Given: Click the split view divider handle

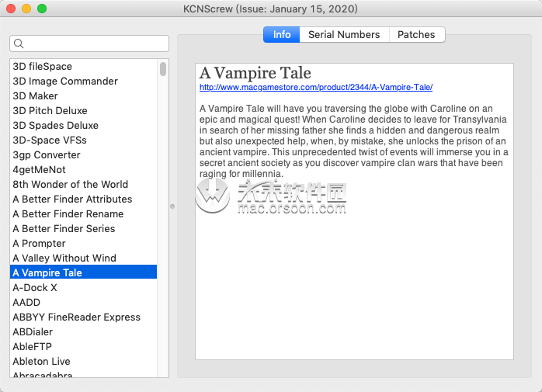Looking at the screenshot, I should 172,206.
